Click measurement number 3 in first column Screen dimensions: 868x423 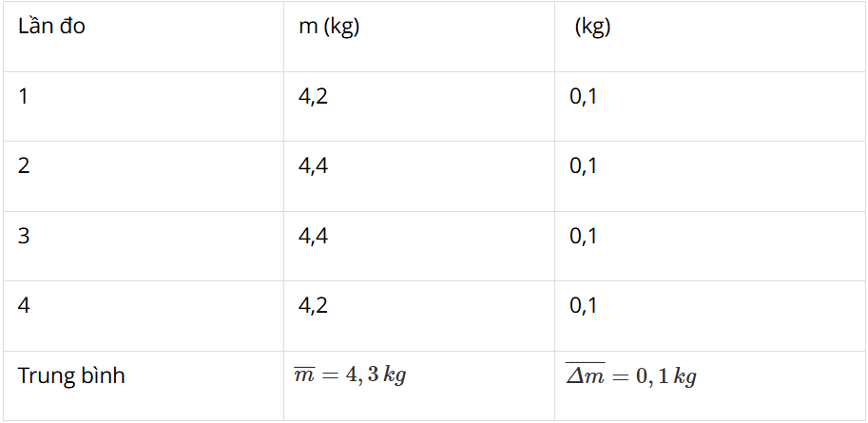coord(24,237)
